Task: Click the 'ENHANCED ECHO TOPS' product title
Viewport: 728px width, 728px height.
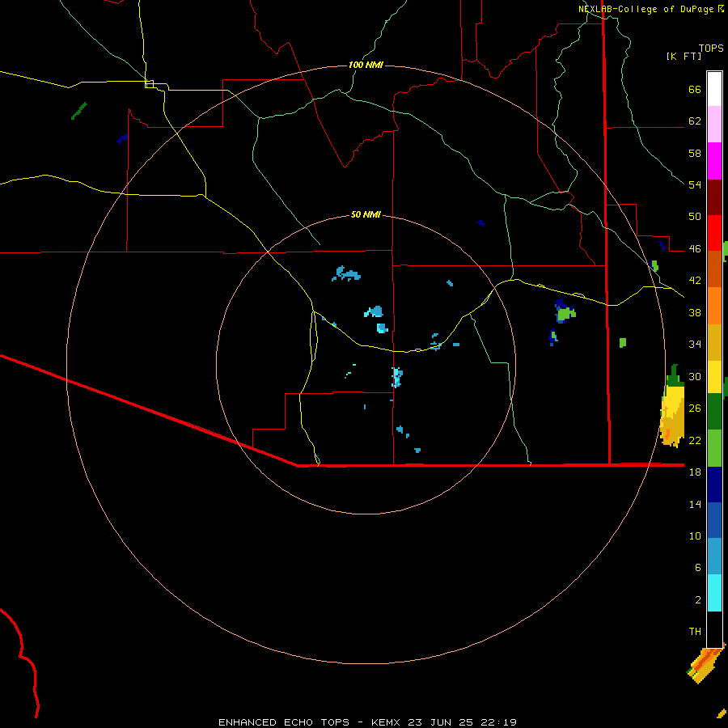Action: coord(284,722)
